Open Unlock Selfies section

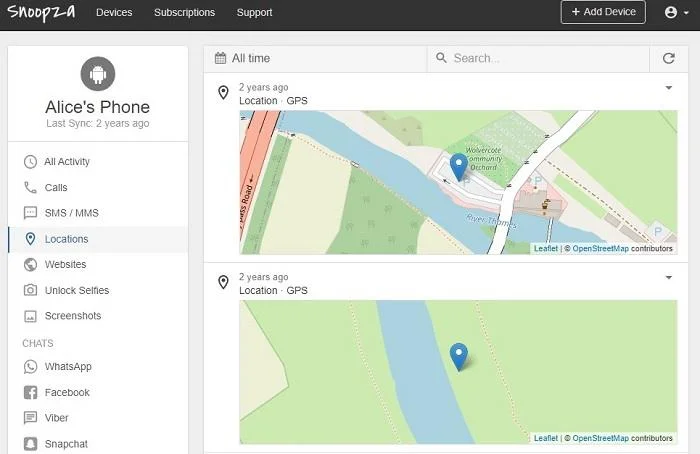(98, 290)
